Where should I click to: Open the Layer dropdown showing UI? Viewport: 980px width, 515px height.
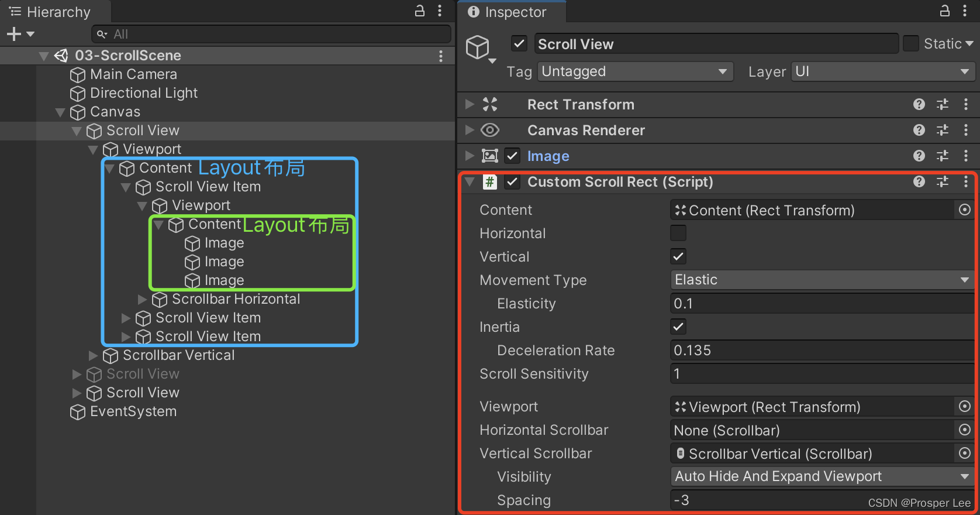[883, 71]
